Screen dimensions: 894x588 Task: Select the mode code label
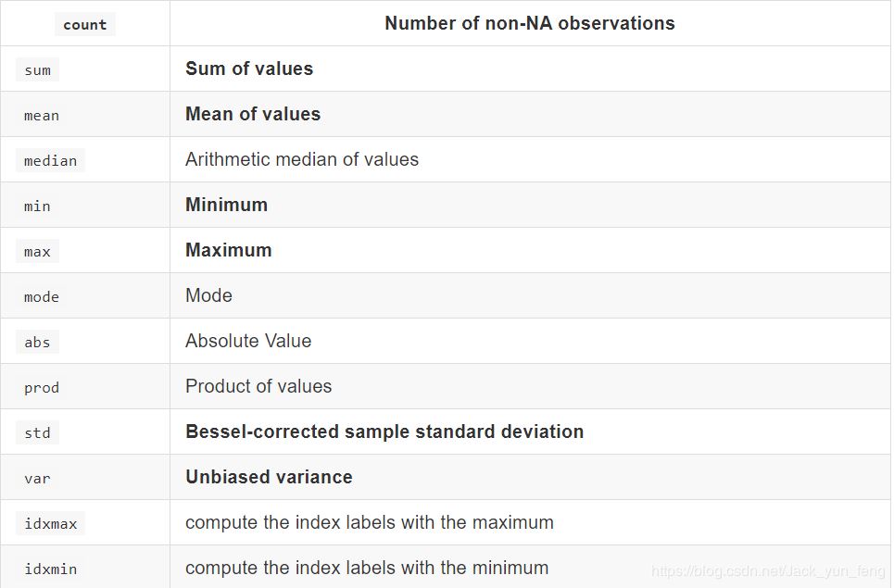coord(42,297)
